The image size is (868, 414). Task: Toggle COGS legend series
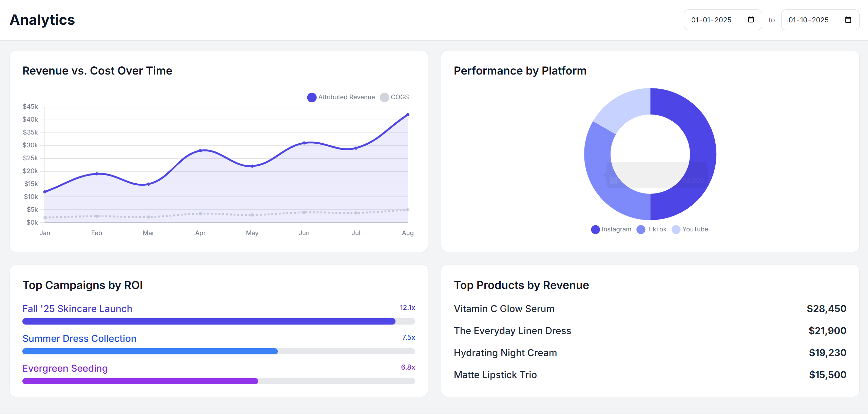pos(394,97)
